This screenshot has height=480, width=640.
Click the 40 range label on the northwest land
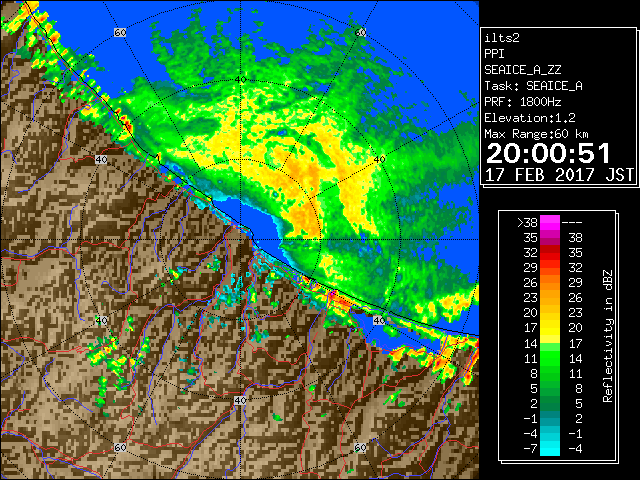(101, 159)
